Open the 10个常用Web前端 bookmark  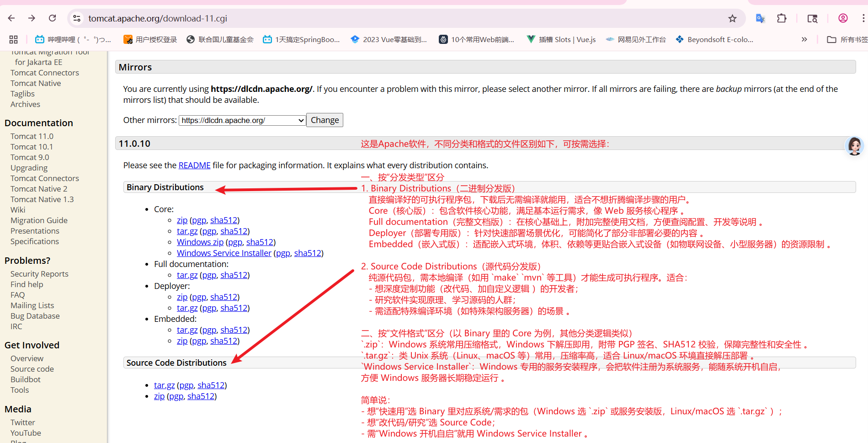pos(477,39)
